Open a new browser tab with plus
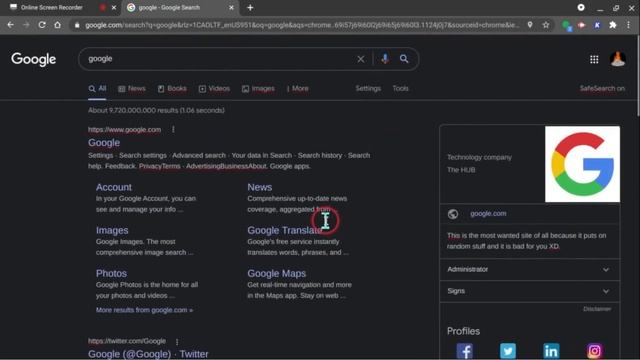The height and width of the screenshot is (360, 640). [250, 7]
